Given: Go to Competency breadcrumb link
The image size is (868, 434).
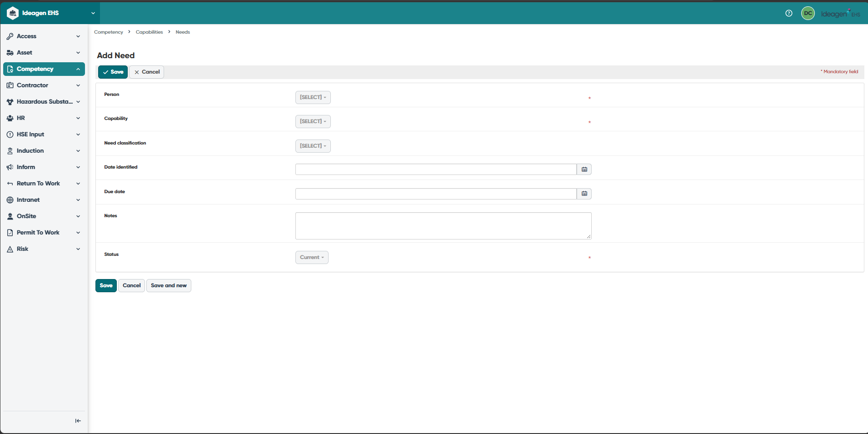Looking at the screenshot, I should click(109, 32).
